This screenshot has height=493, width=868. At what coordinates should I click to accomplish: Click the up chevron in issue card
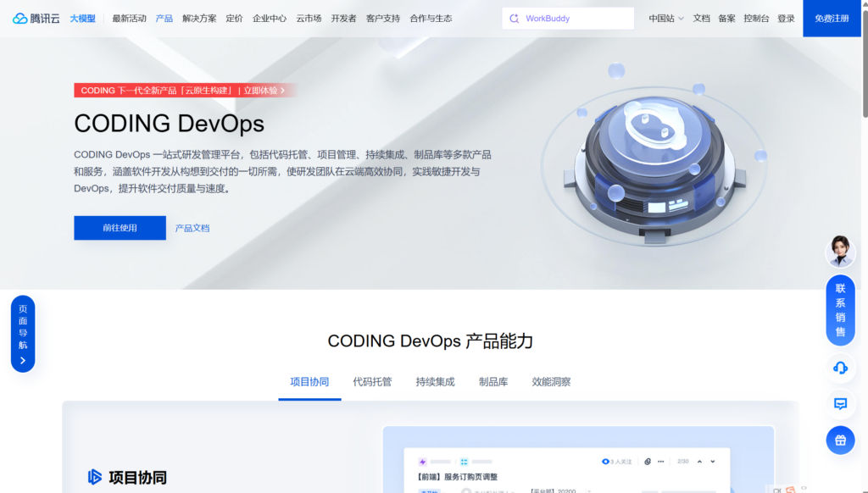tap(699, 462)
